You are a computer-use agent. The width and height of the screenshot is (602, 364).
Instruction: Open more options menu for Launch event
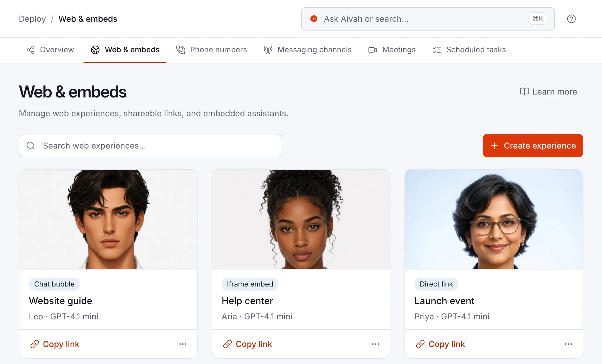568,344
